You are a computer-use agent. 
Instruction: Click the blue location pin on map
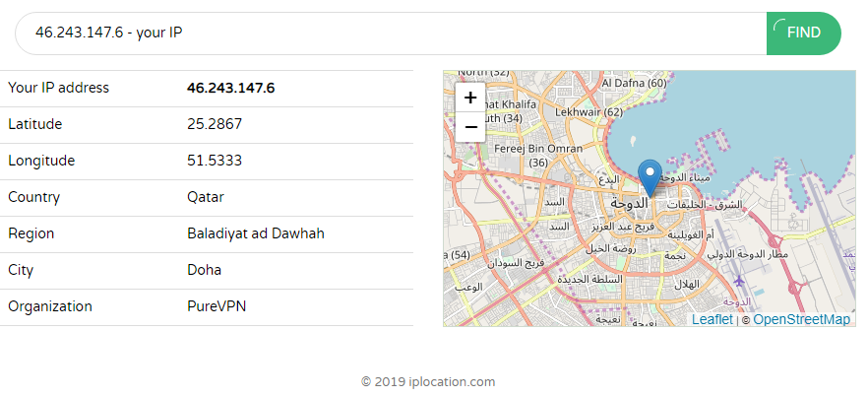pyautogui.click(x=650, y=178)
